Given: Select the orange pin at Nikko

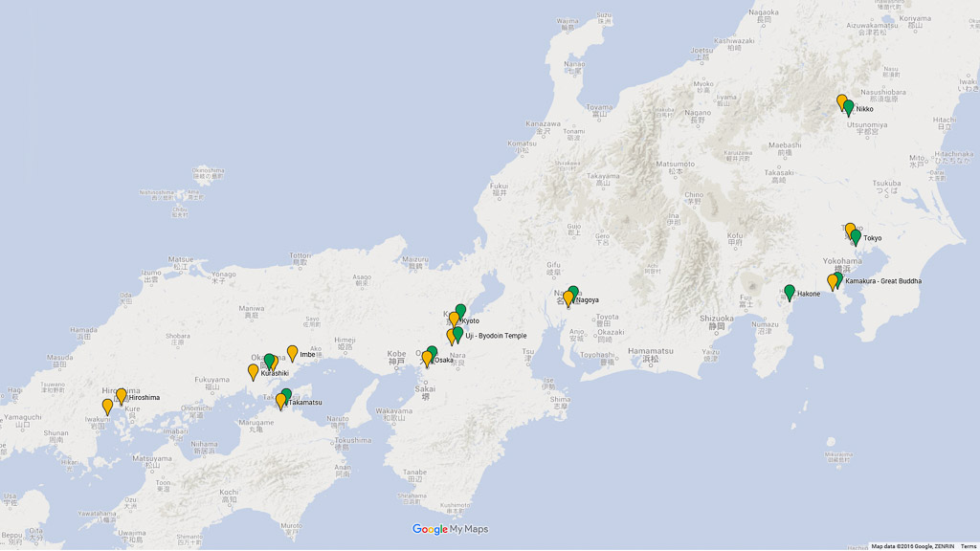Looking at the screenshot, I should click(x=841, y=101).
